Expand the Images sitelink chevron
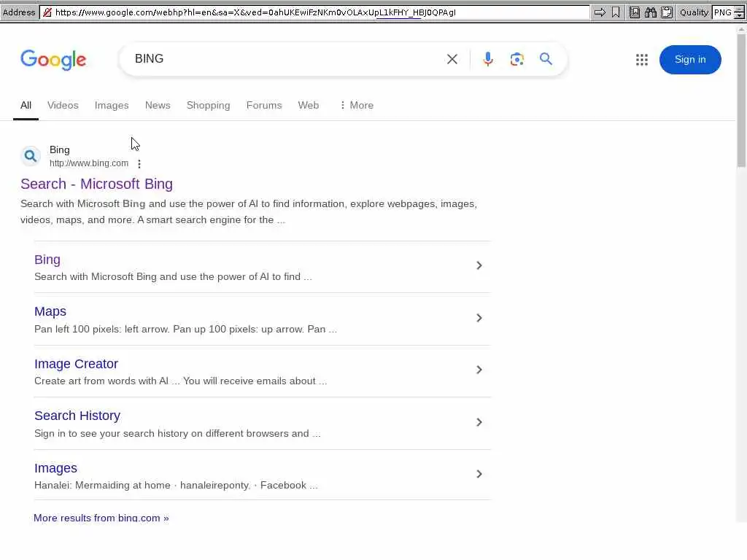This screenshot has height=560, width=747. point(479,474)
